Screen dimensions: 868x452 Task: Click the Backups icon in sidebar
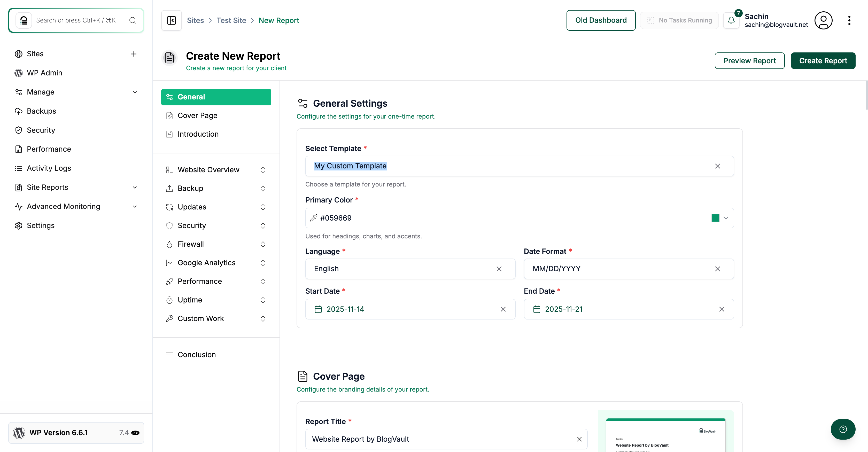pyautogui.click(x=19, y=111)
